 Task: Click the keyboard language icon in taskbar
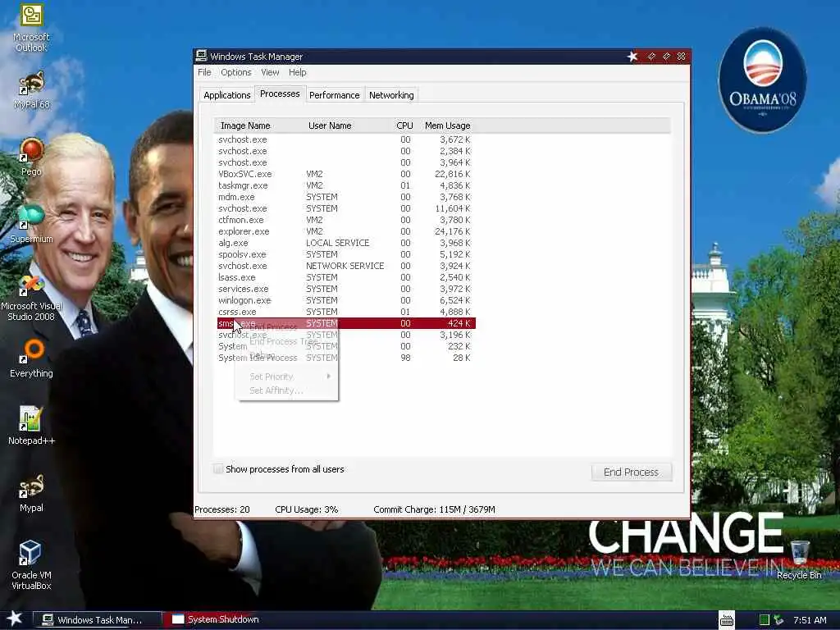point(727,620)
